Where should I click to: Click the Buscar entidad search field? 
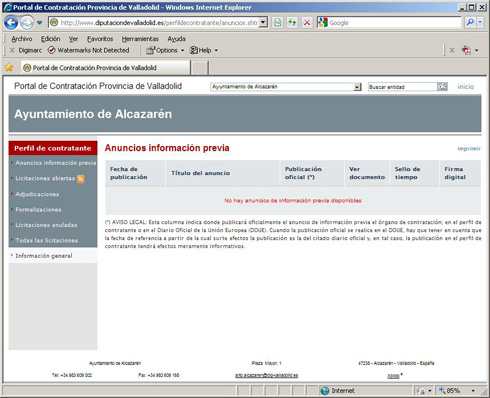coord(402,87)
